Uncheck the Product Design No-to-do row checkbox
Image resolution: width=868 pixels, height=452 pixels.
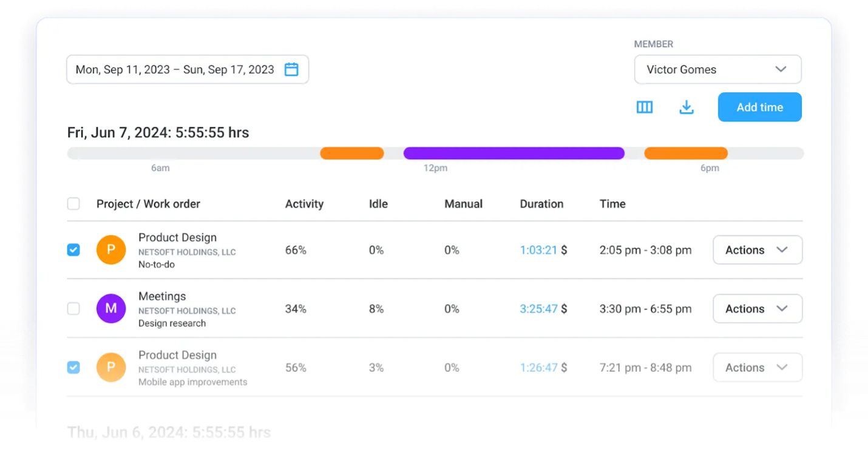[x=73, y=250]
